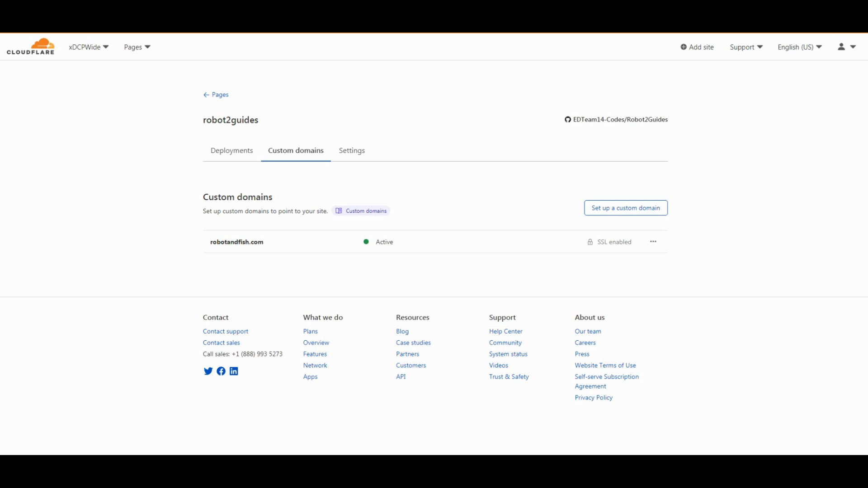The image size is (868, 488).
Task: Click the user account profile icon
Action: (841, 47)
